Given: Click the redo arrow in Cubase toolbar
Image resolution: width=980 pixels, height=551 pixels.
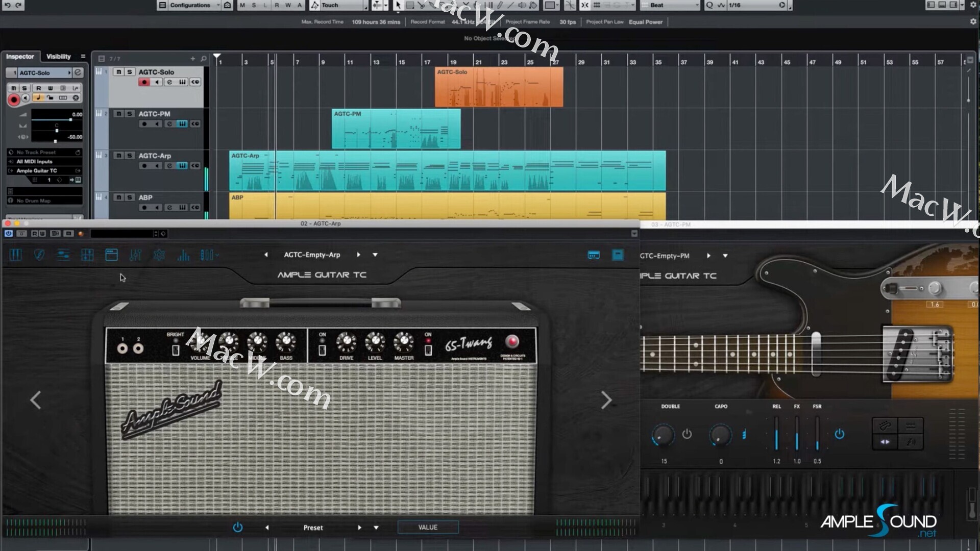Looking at the screenshot, I should (18, 5).
